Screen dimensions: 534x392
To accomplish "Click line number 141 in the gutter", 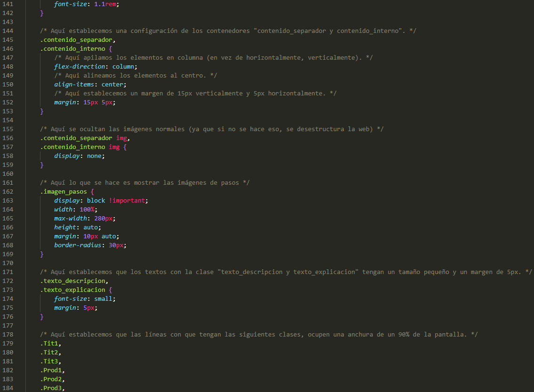I will coord(8,4).
